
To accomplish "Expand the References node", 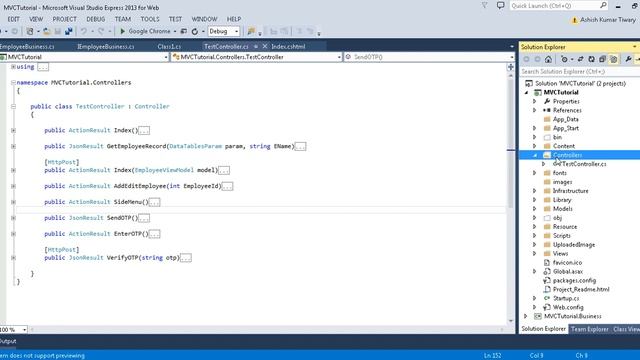I will coord(535,110).
